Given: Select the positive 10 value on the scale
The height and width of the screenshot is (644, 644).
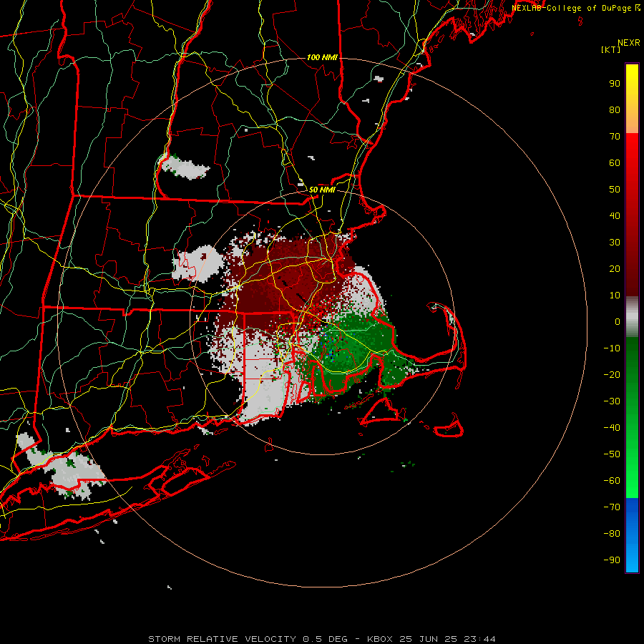Looking at the screenshot, I should [615, 296].
